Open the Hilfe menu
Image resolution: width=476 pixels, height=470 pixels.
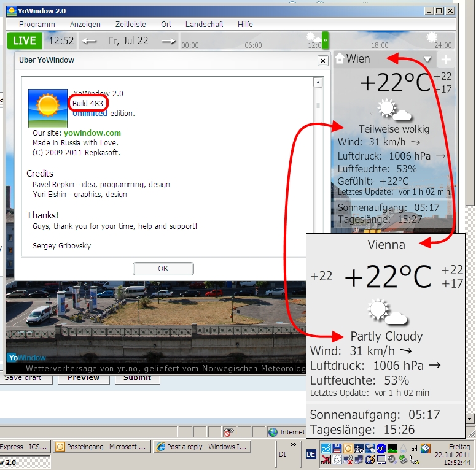pyautogui.click(x=245, y=25)
